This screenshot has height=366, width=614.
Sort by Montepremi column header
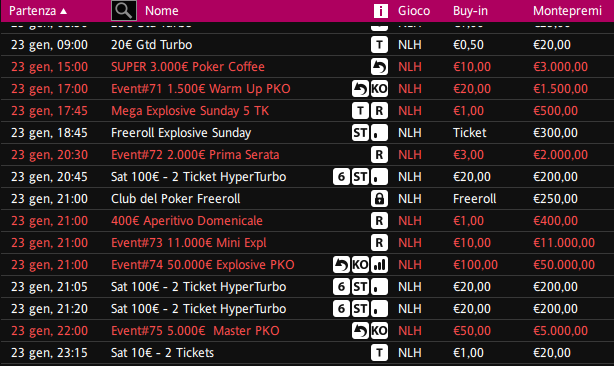point(567,11)
